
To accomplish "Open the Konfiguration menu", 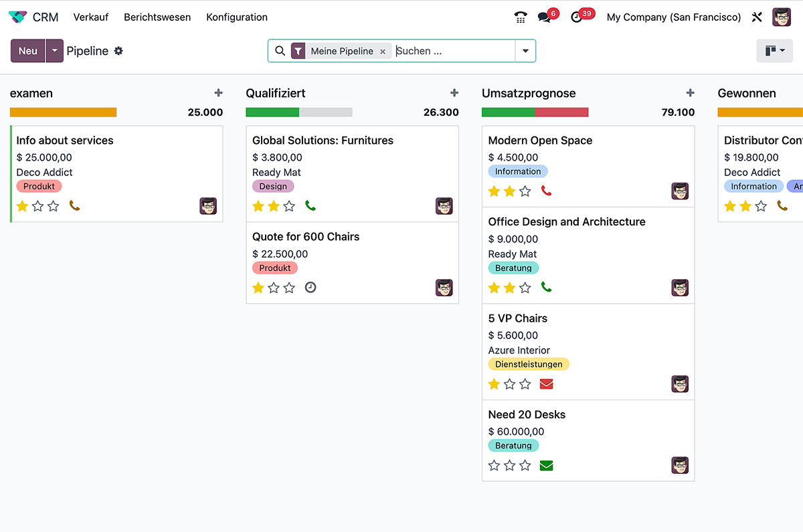I will (x=236, y=17).
